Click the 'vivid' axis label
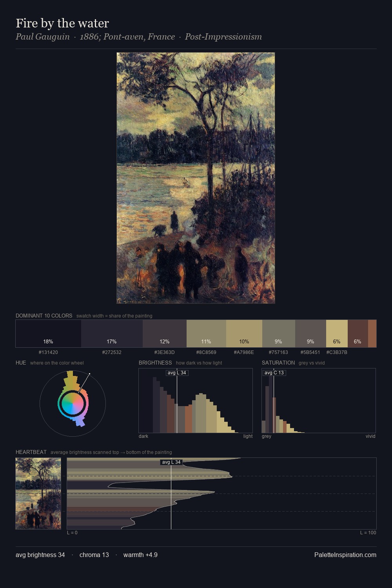The width and height of the screenshot is (392, 588). 370,436
